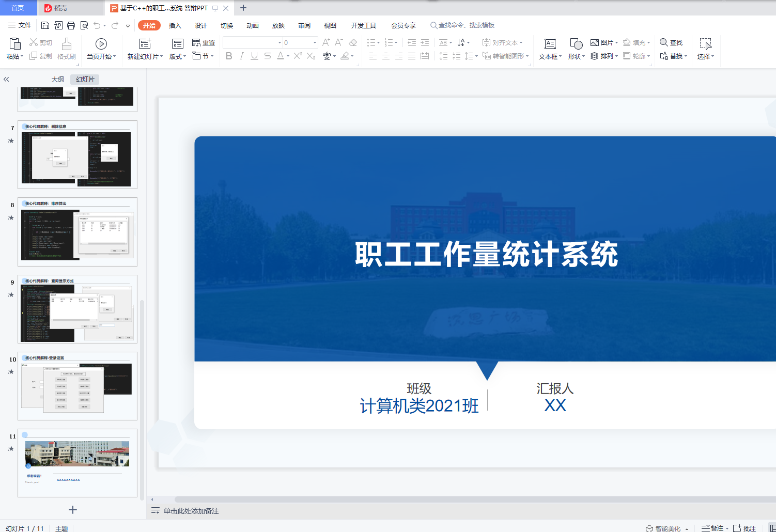Select slide 11 thumbnail
This screenshot has width=776, height=532.
click(x=77, y=463)
